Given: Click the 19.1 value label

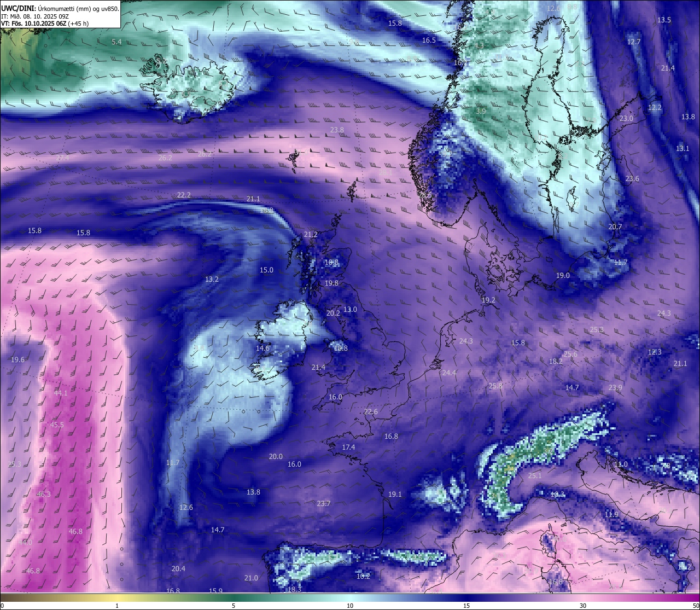Looking at the screenshot, I should (x=395, y=494).
